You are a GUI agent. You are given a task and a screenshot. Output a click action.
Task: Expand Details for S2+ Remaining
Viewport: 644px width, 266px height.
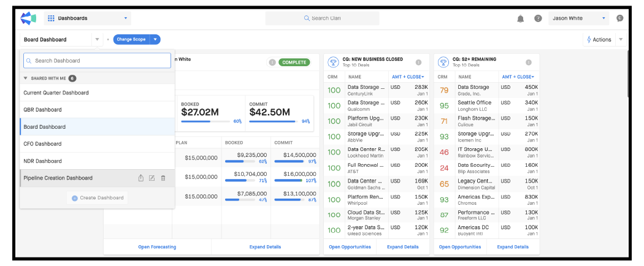point(513,247)
